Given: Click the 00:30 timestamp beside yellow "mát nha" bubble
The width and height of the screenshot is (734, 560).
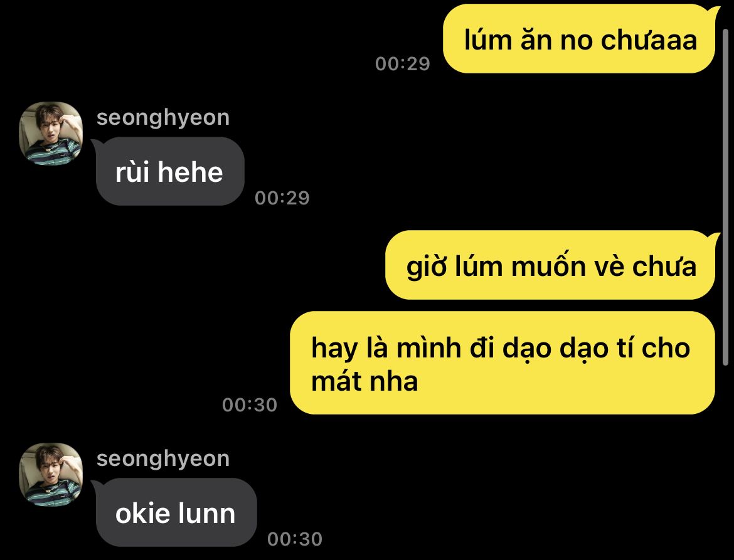Looking at the screenshot, I should [250, 405].
